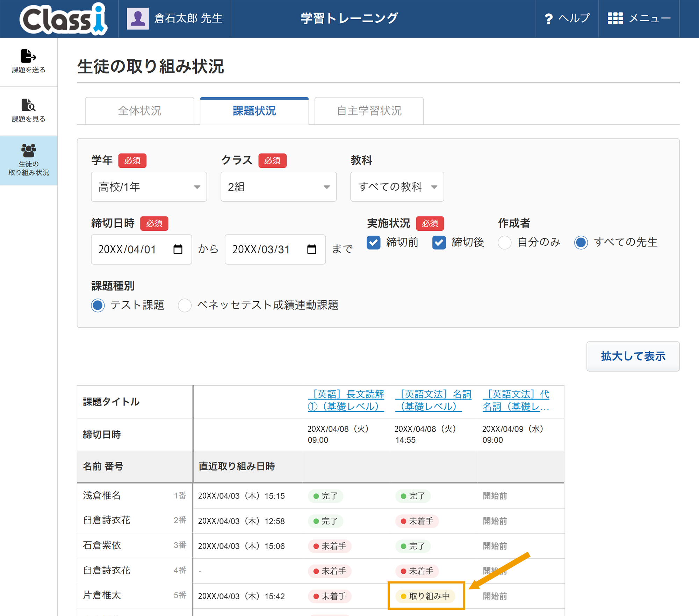Open the menu grid icon
The height and width of the screenshot is (616, 699).
(615, 19)
